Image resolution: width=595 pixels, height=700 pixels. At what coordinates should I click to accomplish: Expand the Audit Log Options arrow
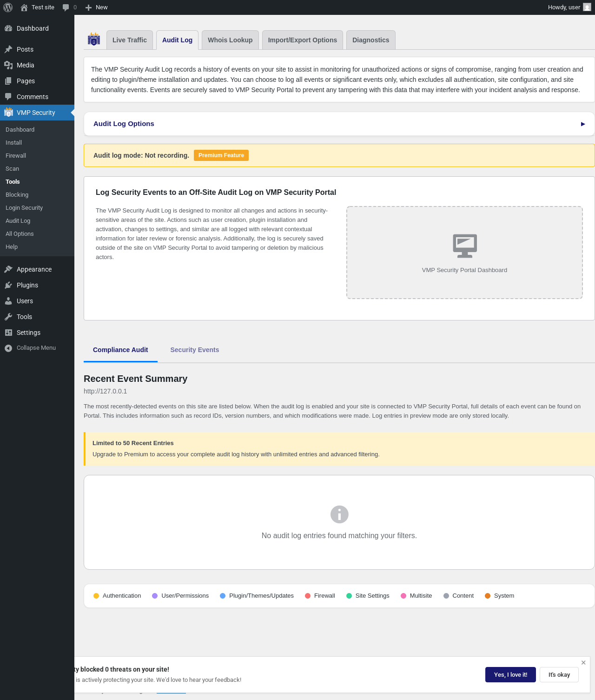coord(583,124)
